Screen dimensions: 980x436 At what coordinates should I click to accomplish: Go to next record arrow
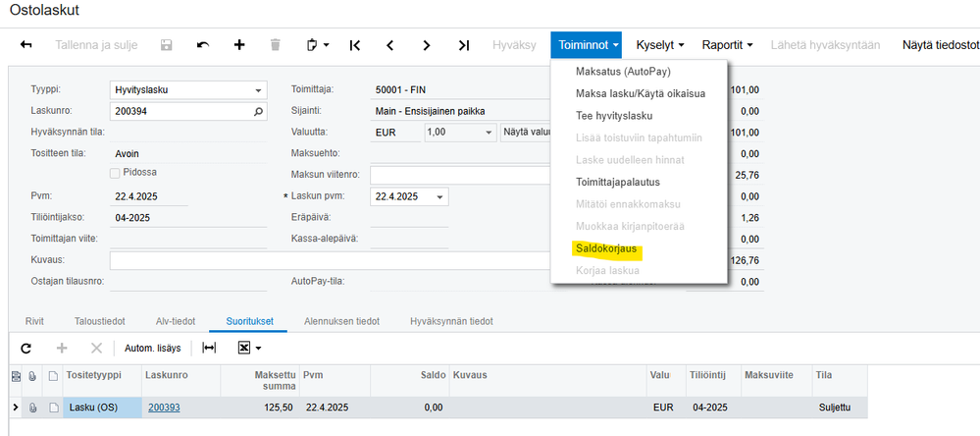(427, 45)
